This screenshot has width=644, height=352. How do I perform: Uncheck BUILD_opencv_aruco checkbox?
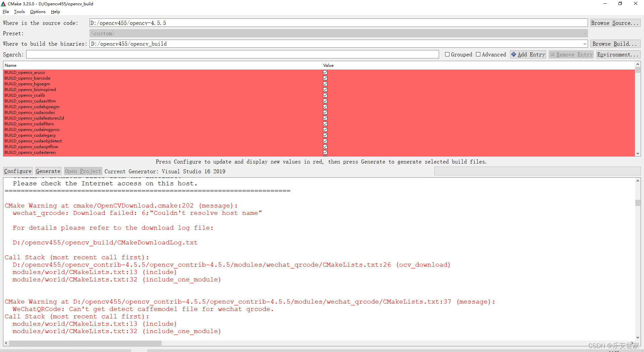point(325,73)
